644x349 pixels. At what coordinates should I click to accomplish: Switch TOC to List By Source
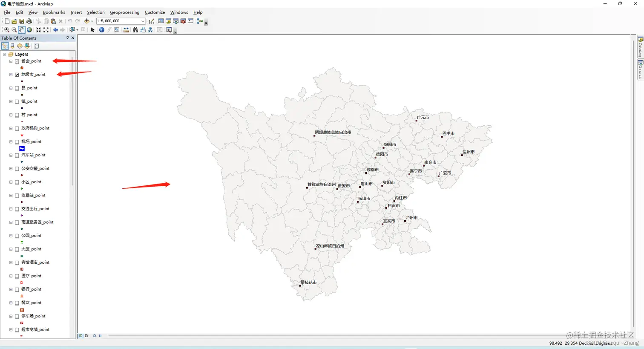click(x=12, y=46)
